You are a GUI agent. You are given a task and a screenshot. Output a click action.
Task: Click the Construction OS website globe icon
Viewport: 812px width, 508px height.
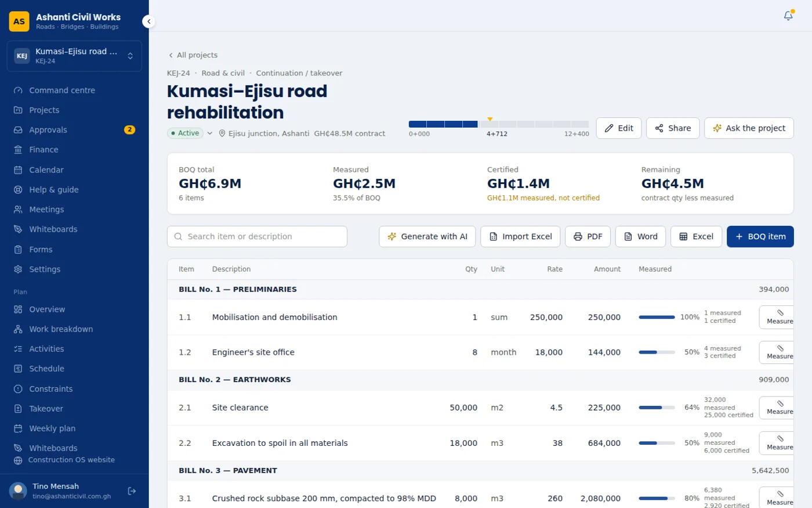pos(18,460)
